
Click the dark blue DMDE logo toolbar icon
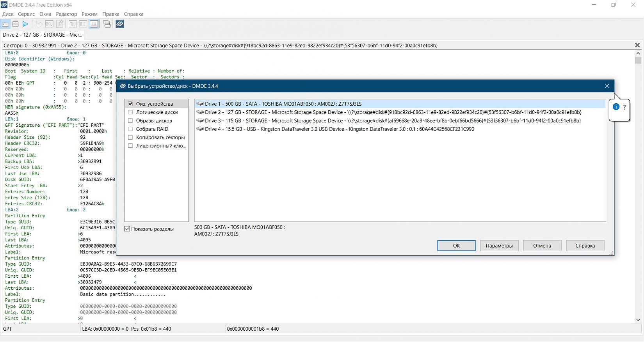[120, 24]
